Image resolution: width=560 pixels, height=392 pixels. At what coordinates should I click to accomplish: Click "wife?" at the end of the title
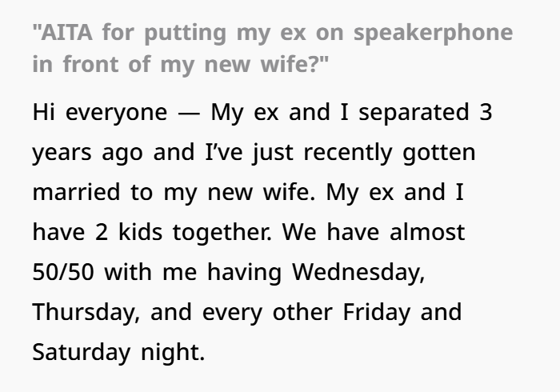pos(289,64)
